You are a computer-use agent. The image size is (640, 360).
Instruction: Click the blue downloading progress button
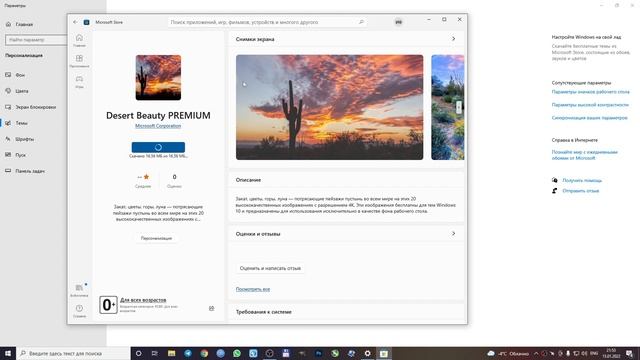click(158, 147)
